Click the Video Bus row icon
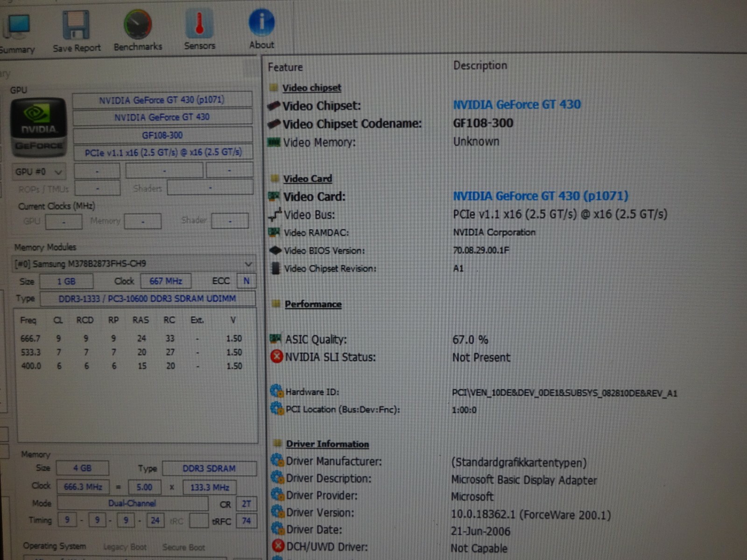This screenshot has height=560, width=747. tap(275, 214)
